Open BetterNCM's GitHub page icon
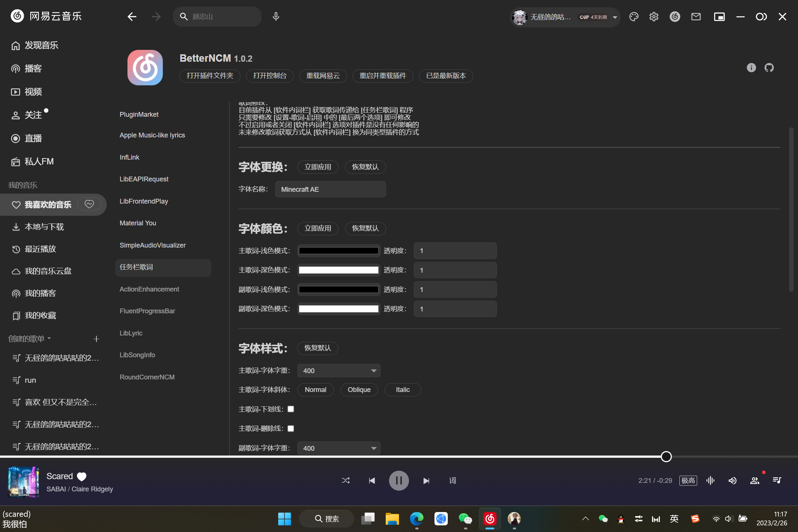This screenshot has height=532, width=798. pos(769,68)
